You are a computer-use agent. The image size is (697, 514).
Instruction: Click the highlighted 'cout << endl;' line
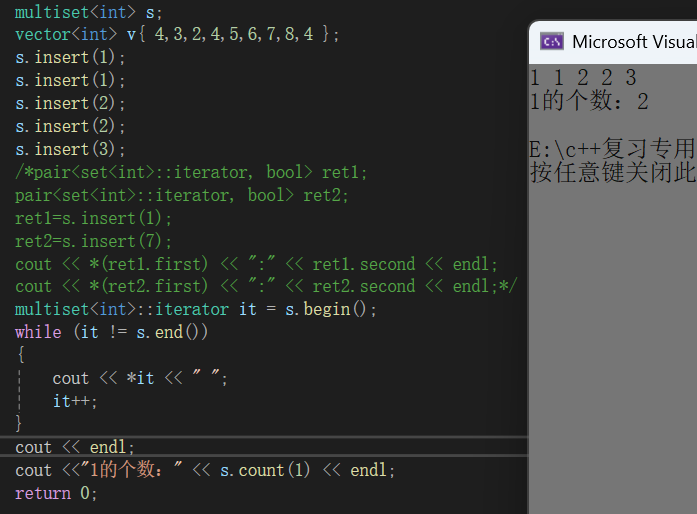(75, 447)
